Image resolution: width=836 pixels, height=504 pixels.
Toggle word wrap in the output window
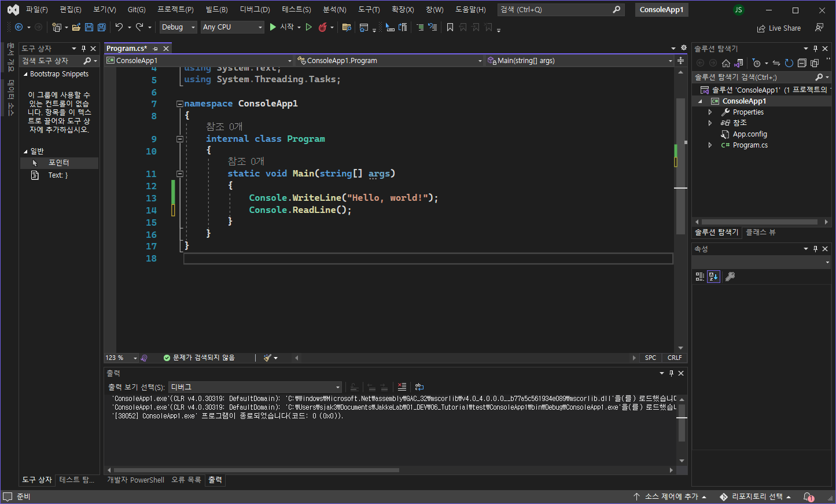pos(419,387)
